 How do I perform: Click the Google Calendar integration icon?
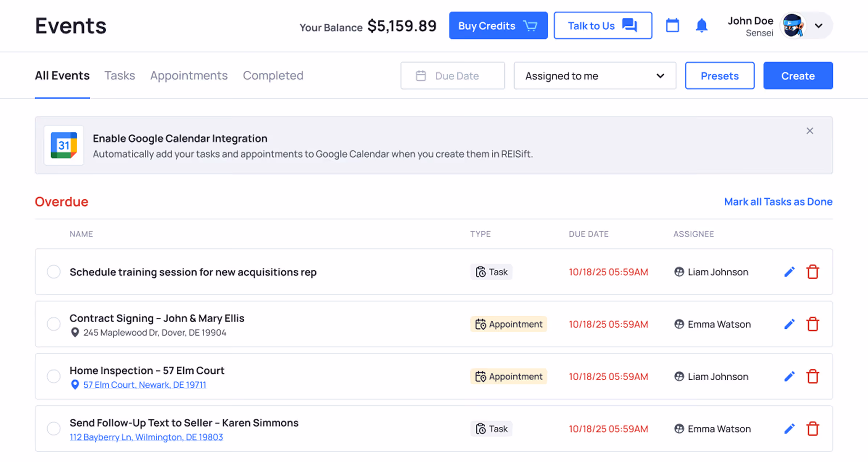(x=64, y=145)
